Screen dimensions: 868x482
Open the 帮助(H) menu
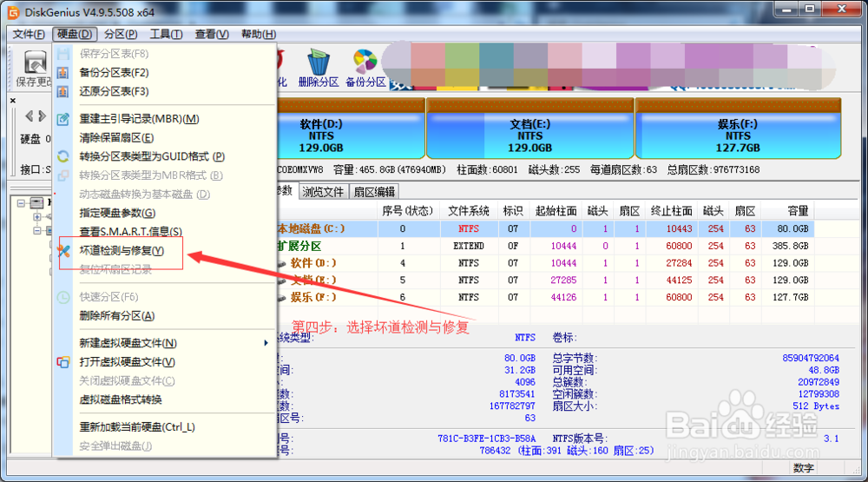(x=259, y=34)
